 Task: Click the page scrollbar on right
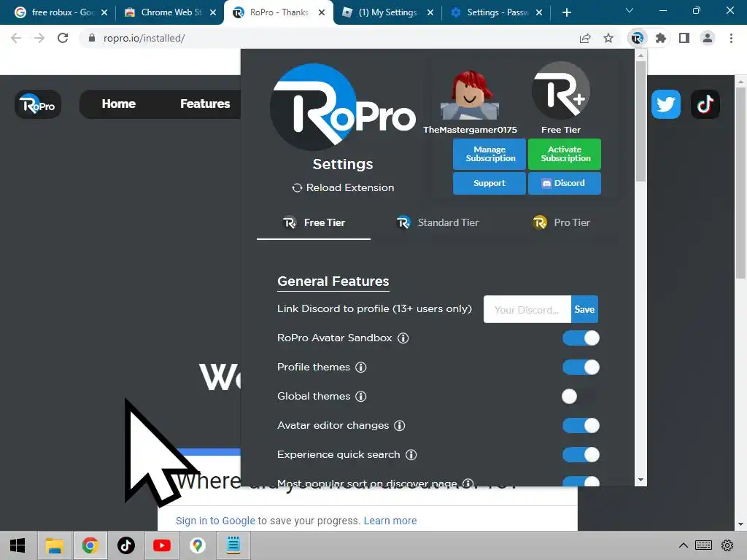[740, 183]
